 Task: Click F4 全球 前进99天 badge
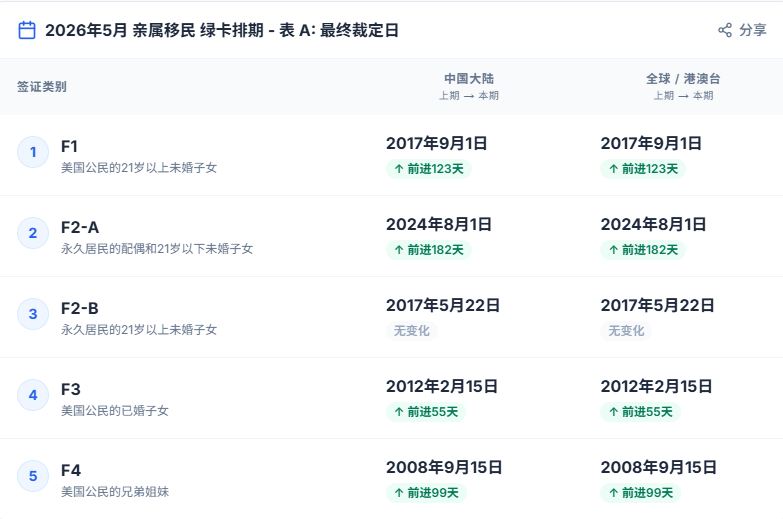click(640, 493)
